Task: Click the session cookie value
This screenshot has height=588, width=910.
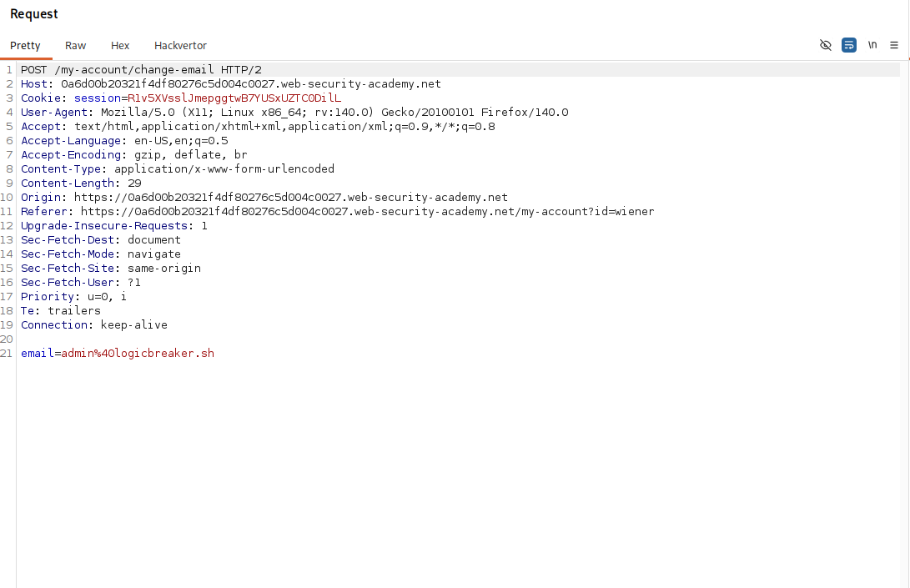Action: click(x=234, y=98)
